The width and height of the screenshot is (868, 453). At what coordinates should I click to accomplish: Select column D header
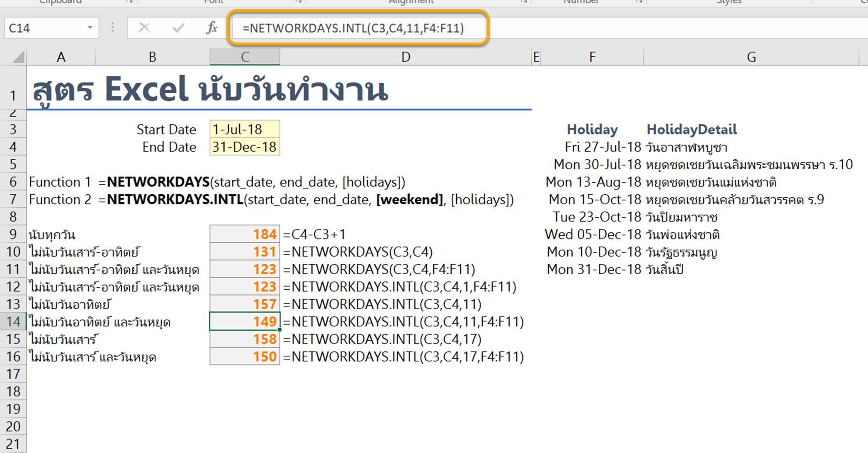[x=406, y=57]
